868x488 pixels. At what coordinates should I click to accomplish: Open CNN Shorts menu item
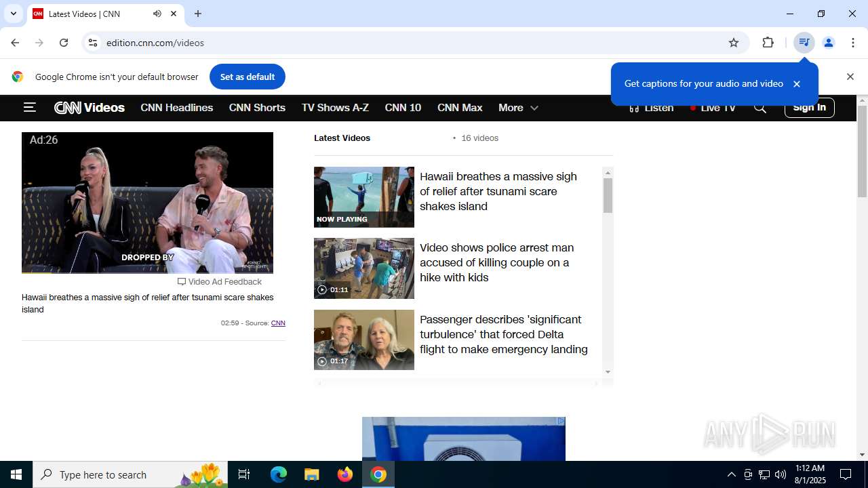pyautogui.click(x=257, y=107)
